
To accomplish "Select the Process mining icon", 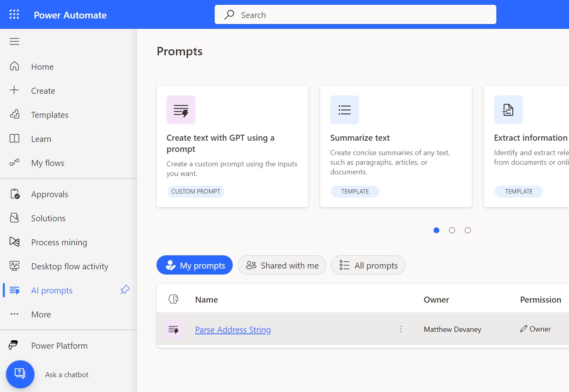I will (14, 242).
